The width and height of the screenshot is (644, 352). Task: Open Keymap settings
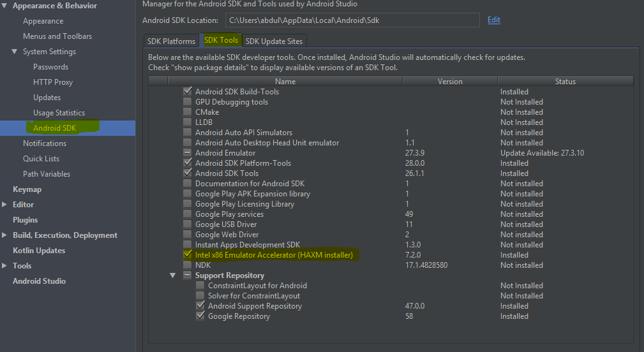tap(27, 189)
